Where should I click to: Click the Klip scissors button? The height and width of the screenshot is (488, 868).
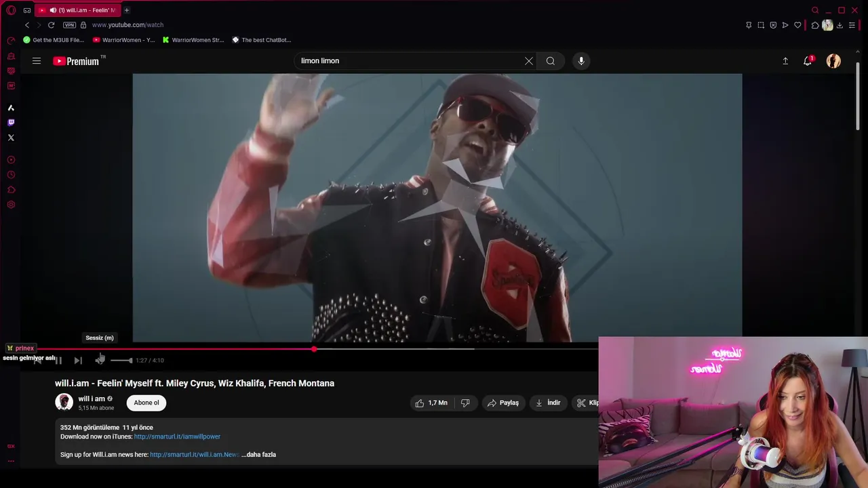[585, 403]
